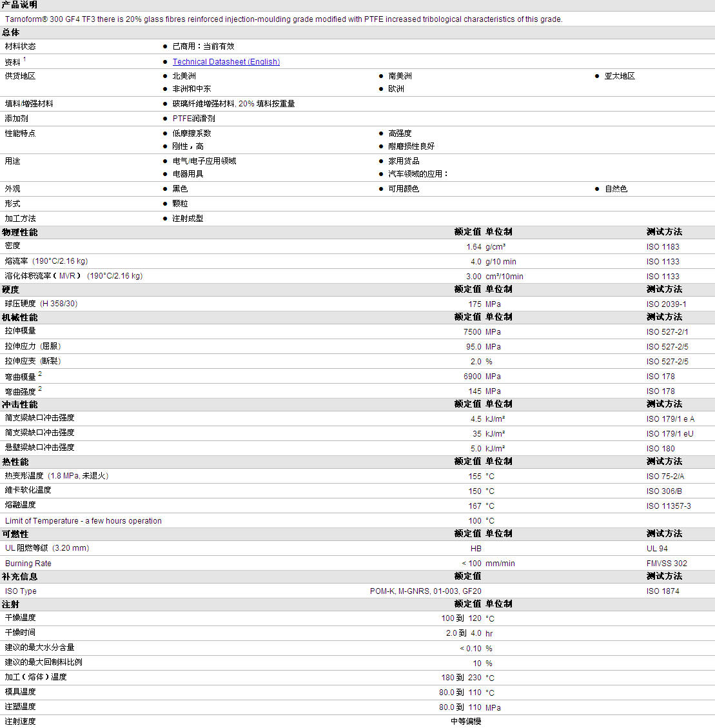Click the ISO 180 test method

click(661, 449)
